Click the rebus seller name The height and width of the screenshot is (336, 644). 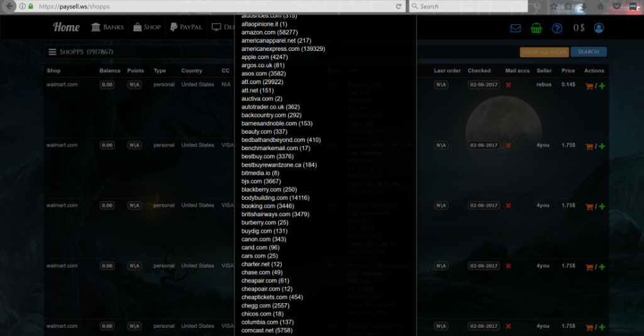pyautogui.click(x=544, y=85)
